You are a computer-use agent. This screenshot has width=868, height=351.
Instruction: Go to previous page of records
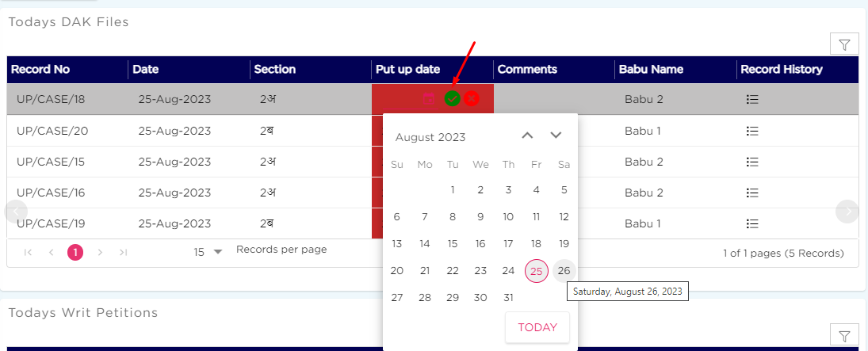(x=51, y=253)
